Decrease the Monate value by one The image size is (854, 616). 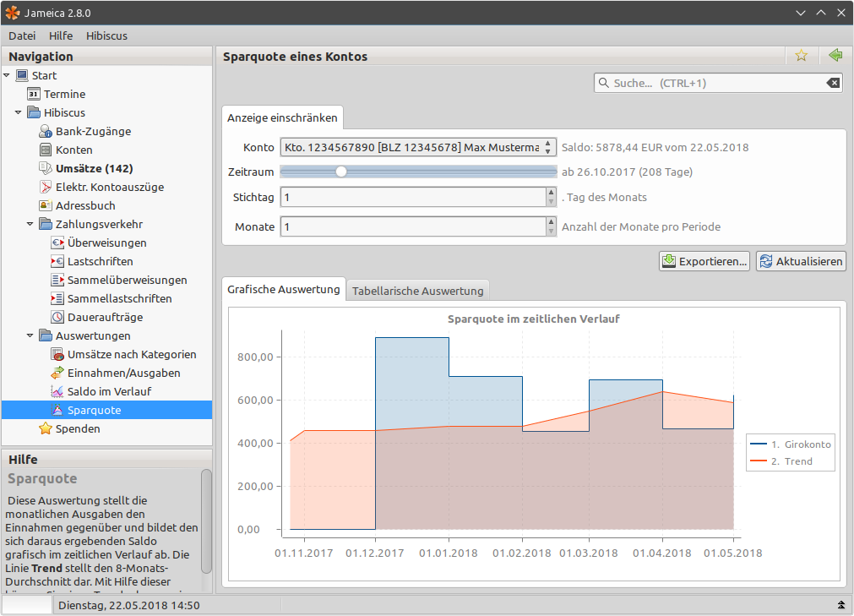(552, 231)
